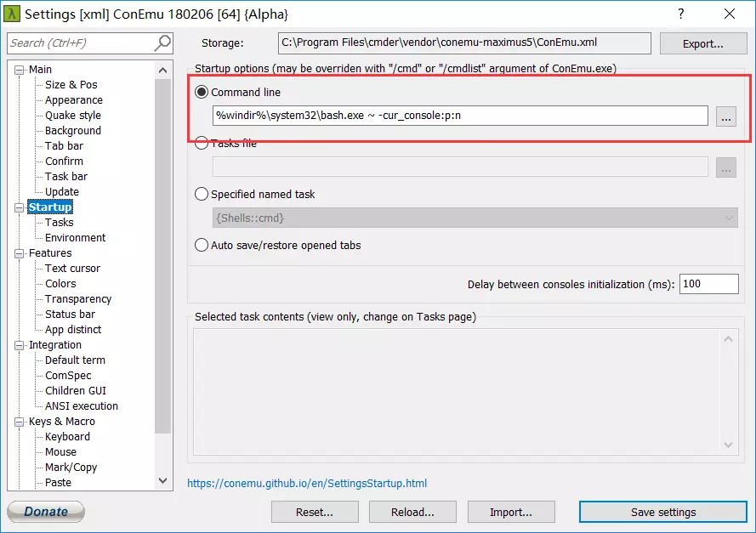Select the Integration tree item
The width and height of the screenshot is (756, 533).
click(55, 345)
